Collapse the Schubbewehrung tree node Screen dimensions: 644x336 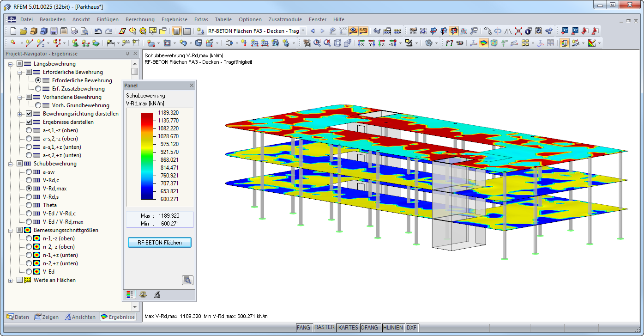tap(11, 164)
